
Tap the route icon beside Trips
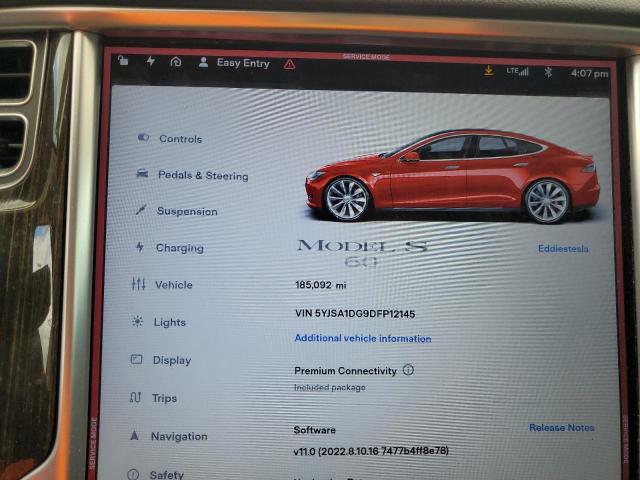pos(136,397)
